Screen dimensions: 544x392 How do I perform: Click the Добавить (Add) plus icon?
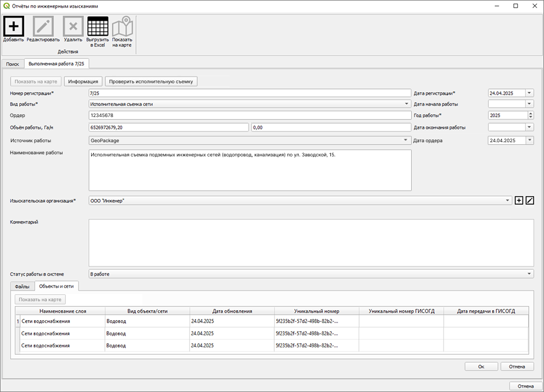click(14, 26)
